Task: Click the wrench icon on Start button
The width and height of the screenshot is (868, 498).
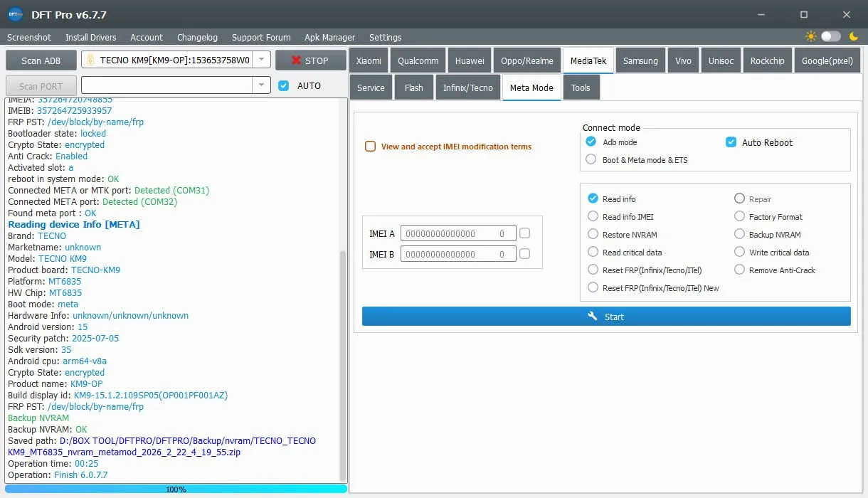Action: click(593, 317)
